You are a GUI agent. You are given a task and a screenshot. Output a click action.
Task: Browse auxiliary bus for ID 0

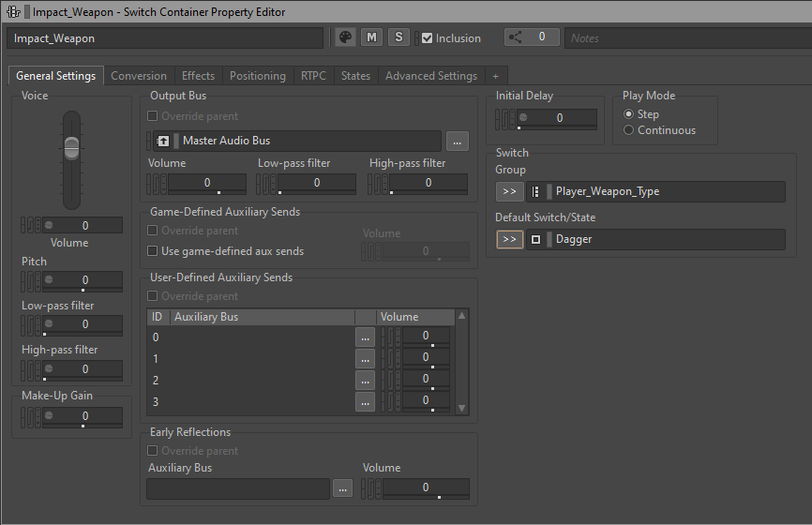click(x=365, y=337)
